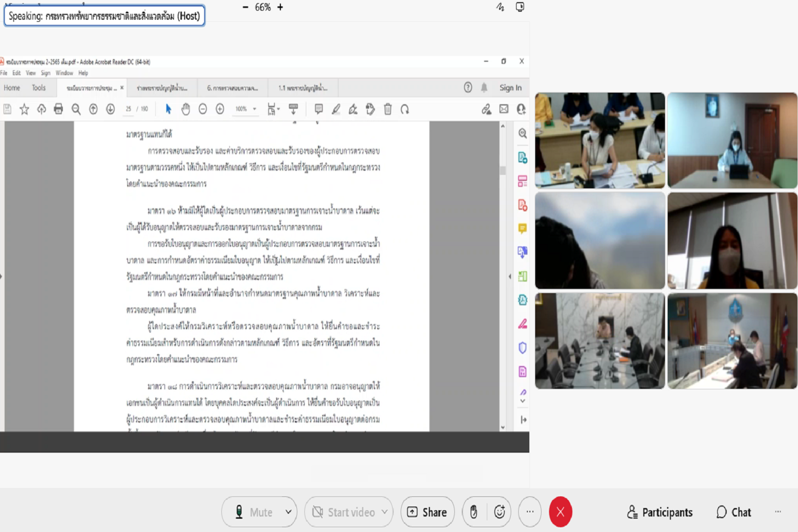Viewport: 798px width, 532px height.
Task: Add a sticky note comment
Action: pyautogui.click(x=319, y=109)
